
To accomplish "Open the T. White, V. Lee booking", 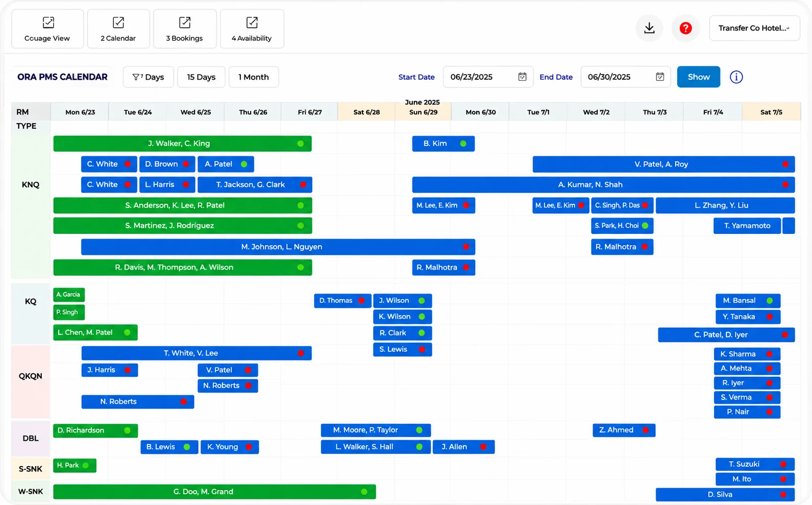I will [196, 353].
